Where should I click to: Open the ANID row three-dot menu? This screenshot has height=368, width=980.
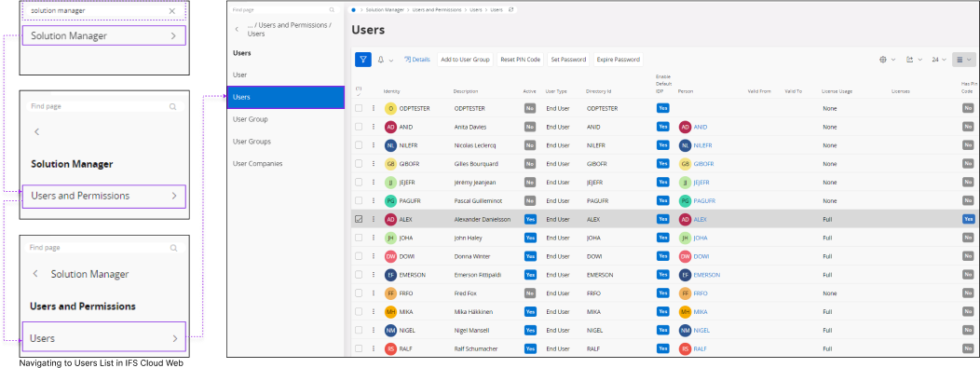(x=374, y=126)
